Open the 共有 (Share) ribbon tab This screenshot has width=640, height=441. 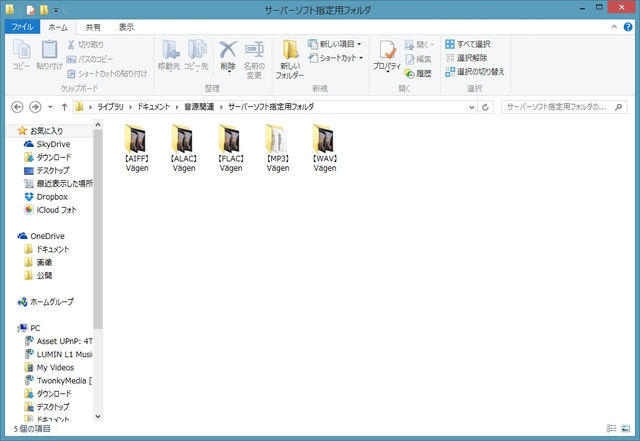93,27
